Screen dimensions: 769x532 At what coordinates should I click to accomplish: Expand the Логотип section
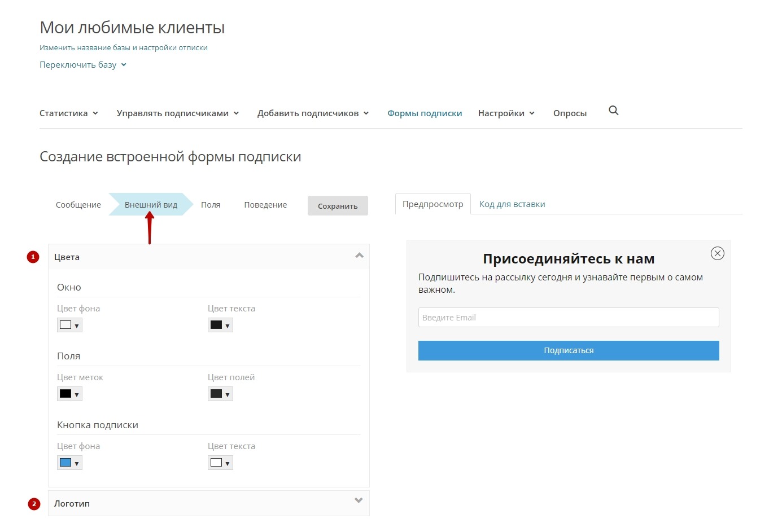[x=358, y=500]
